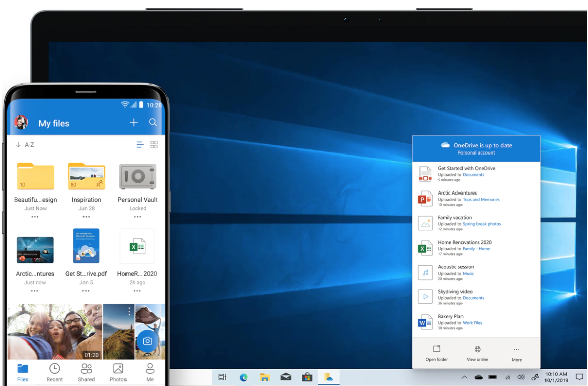Open options for the Inspiration folder

click(x=86, y=217)
